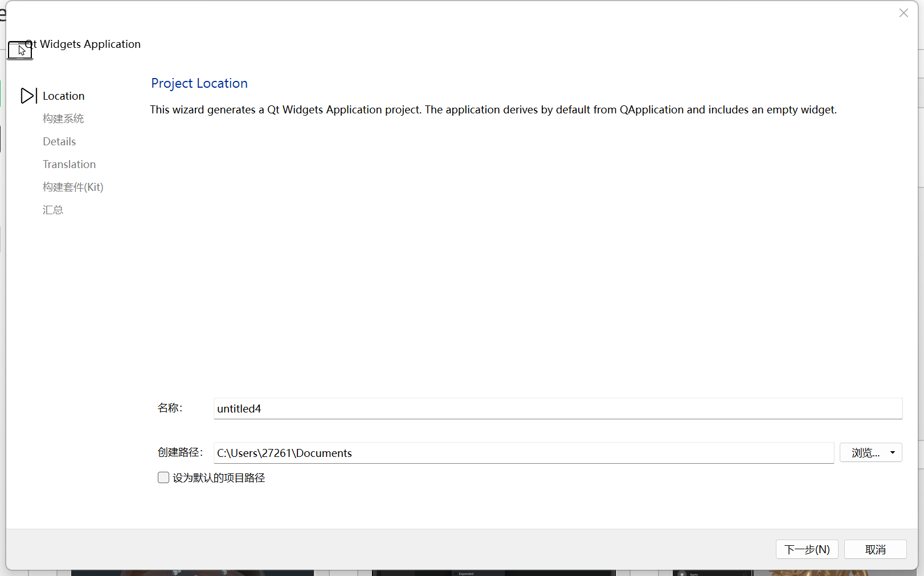Click the 创建路径: label
The width and height of the screenshot is (924, 576).
pos(180,452)
